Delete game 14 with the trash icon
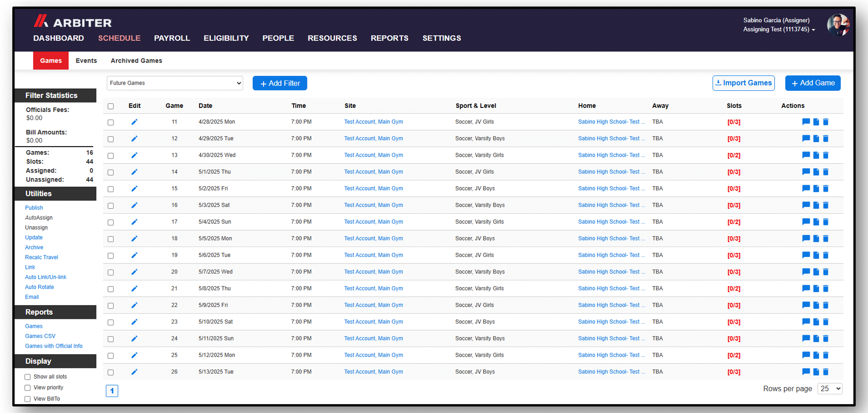 click(826, 172)
